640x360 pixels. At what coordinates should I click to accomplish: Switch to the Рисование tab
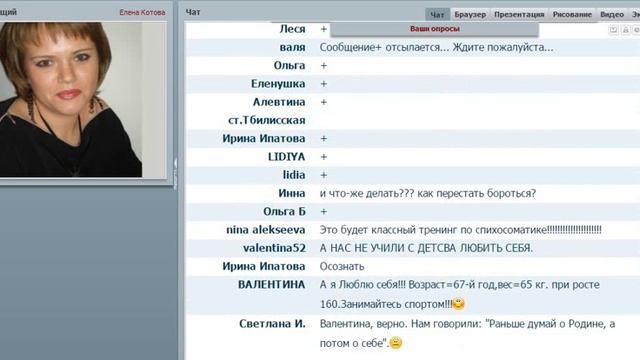point(572,14)
